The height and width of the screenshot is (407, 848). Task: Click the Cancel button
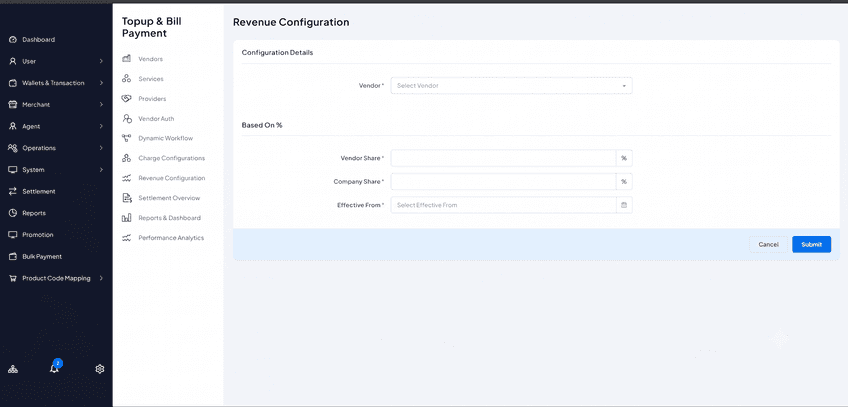coord(768,244)
